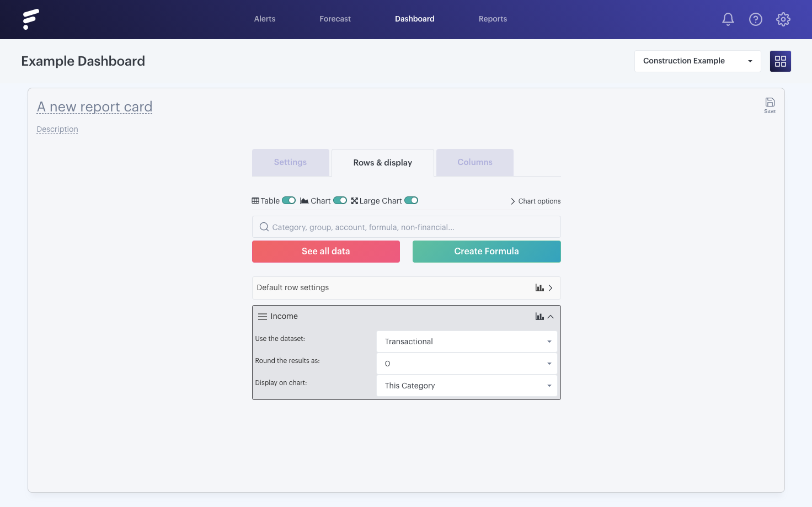Go to Alerts in top navigation

coord(265,19)
